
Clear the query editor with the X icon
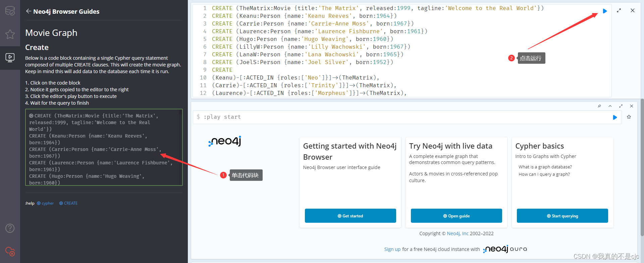click(x=633, y=11)
